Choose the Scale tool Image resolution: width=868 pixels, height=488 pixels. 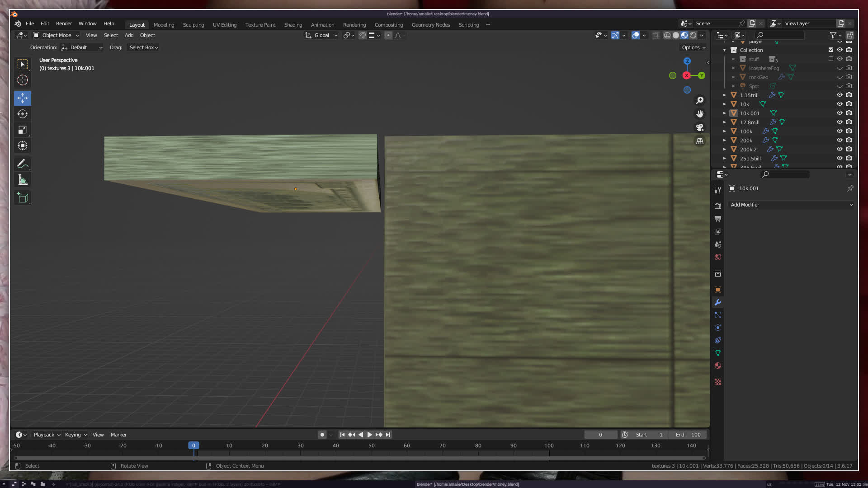(x=23, y=130)
